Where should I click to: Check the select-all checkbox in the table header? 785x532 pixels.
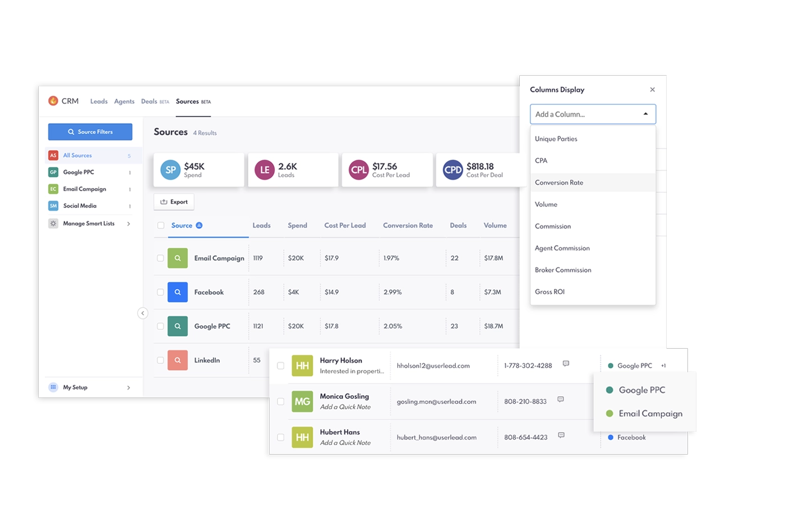pyautogui.click(x=160, y=225)
